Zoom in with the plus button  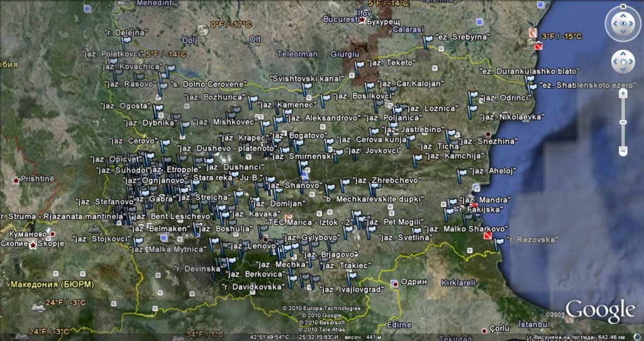pos(623,94)
